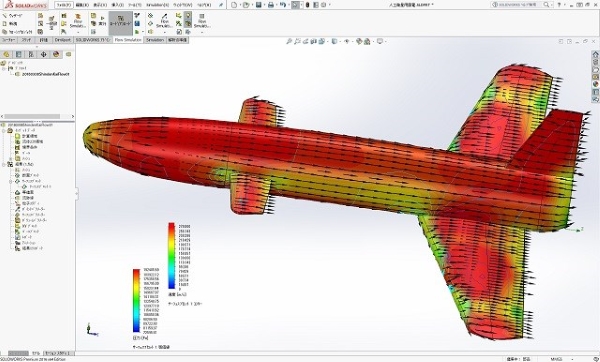Click the Print icon in title toolbar

click(271, 5)
